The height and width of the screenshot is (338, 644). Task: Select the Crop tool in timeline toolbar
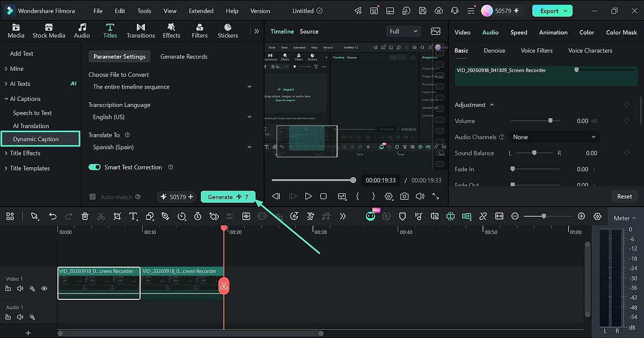pyautogui.click(x=117, y=216)
